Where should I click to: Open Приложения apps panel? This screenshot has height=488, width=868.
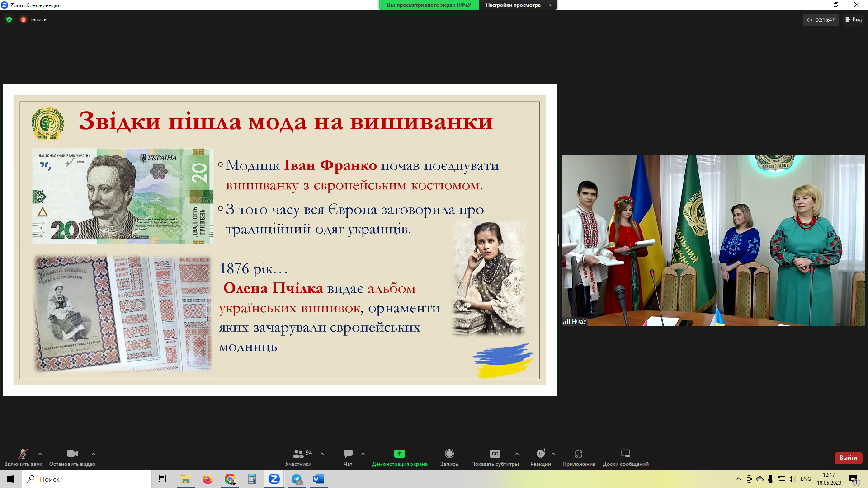pyautogui.click(x=579, y=457)
